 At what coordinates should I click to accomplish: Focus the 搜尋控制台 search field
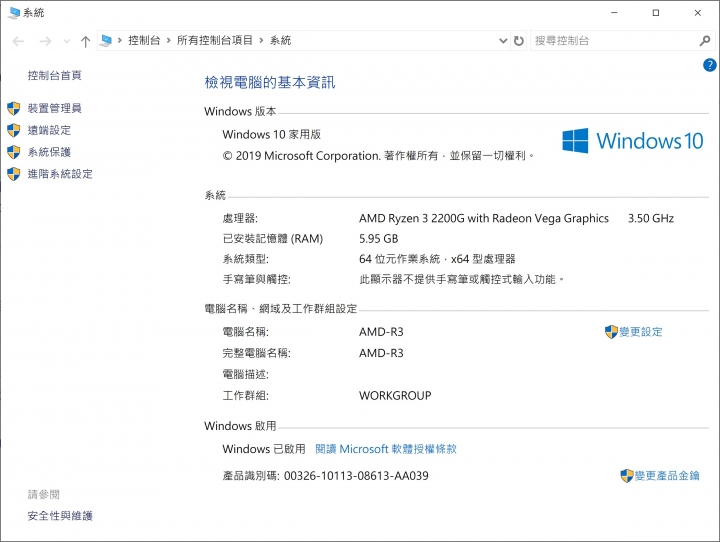pyautogui.click(x=615, y=41)
